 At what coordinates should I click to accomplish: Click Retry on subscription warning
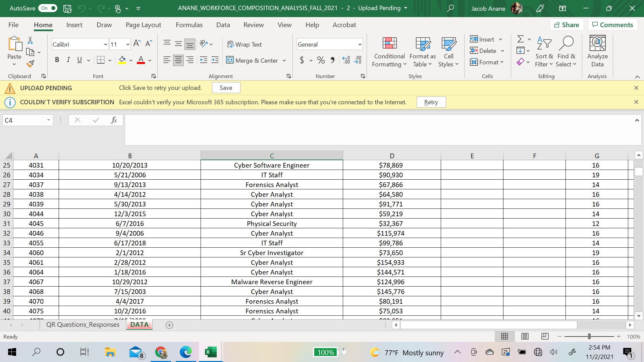(x=431, y=102)
